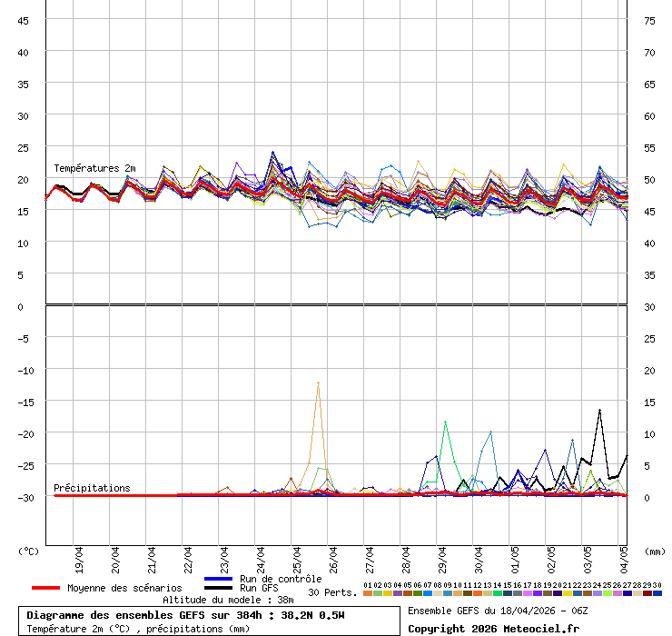This screenshot has height=636, width=672.
Task: Click the 'Copyright 2026 Meteociel.fr' text
Action: [x=493, y=629]
